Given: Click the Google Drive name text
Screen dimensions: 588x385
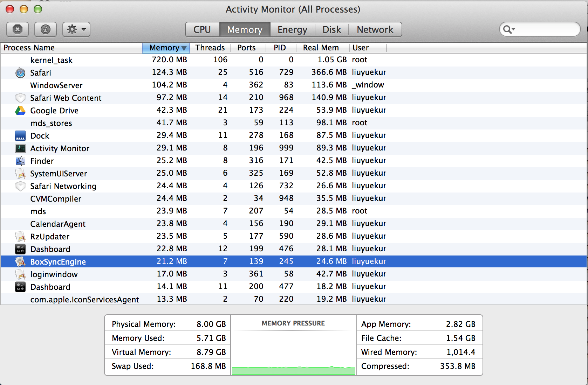Looking at the screenshot, I should click(x=54, y=111).
